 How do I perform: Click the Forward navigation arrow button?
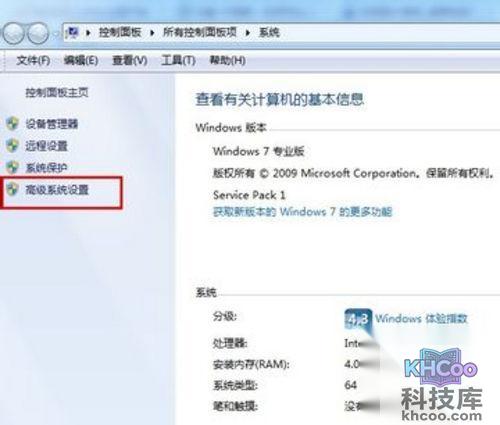38,33
